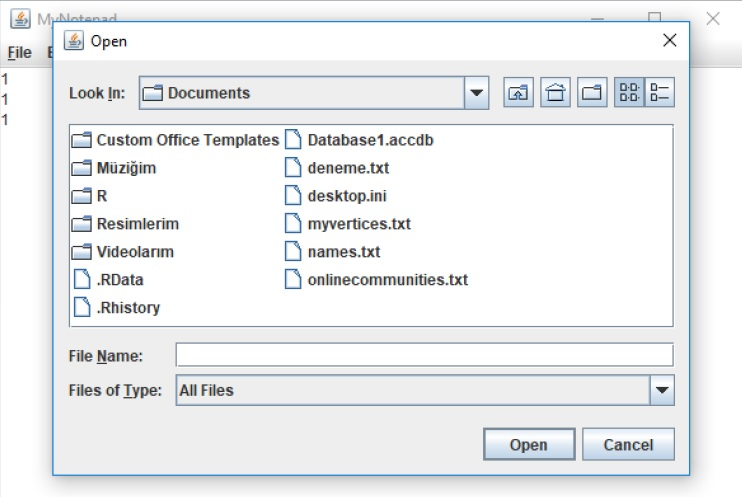Select the Müziğim folder

114,168
